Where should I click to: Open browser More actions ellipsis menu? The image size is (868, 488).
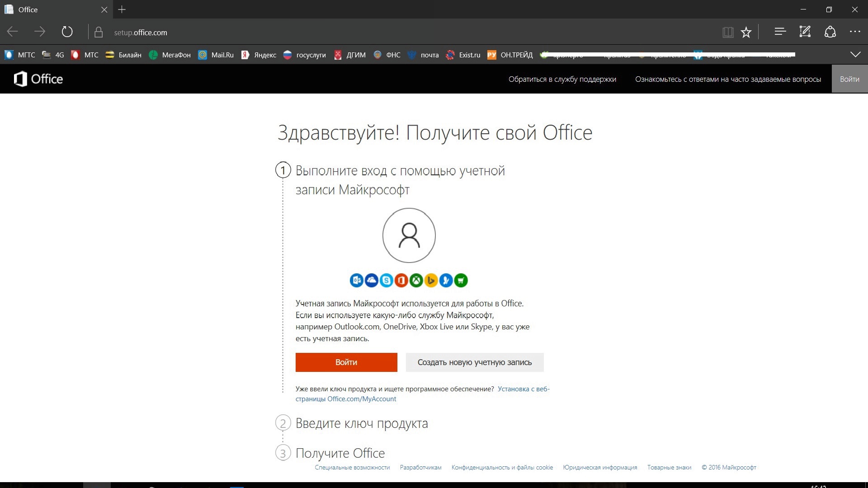point(855,32)
